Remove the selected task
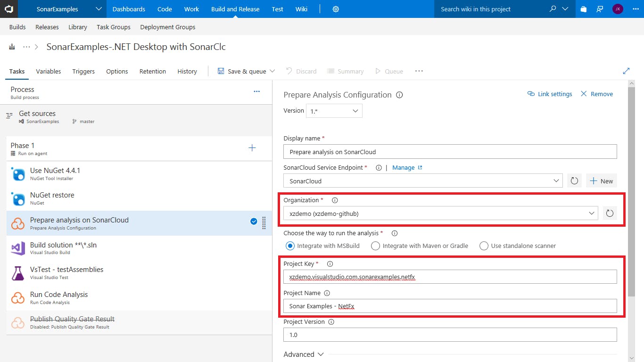 coord(597,94)
